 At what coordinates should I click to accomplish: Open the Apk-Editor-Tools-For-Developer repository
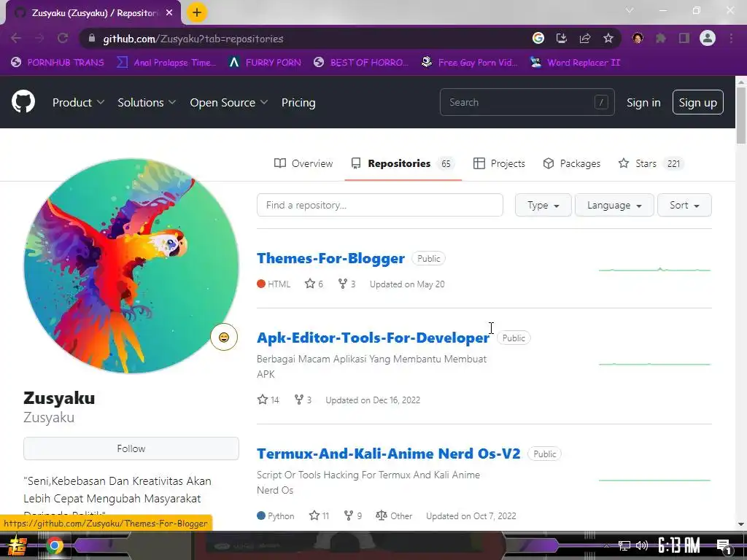point(373,338)
